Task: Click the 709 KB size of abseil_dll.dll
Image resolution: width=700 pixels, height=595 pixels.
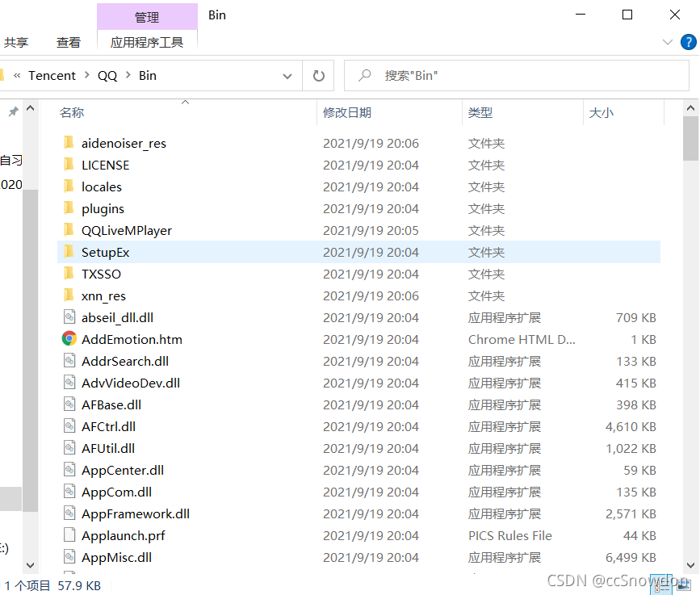Action: point(635,318)
